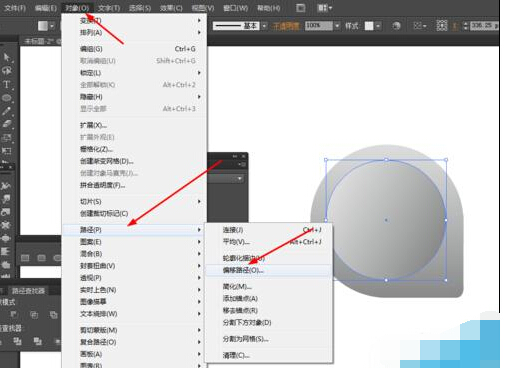Choose 分割为网格(S)... in path submenu
This screenshot has width=505, height=368.
(x=269, y=339)
